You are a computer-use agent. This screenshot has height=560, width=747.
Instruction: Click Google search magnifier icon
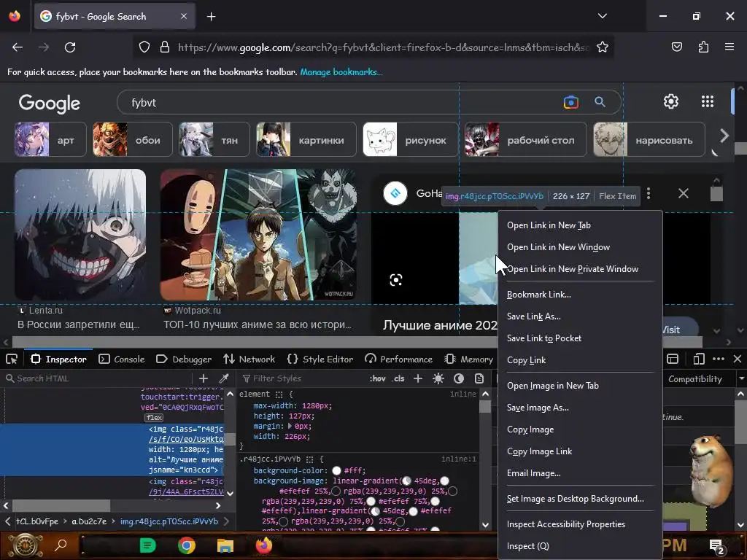click(x=600, y=102)
